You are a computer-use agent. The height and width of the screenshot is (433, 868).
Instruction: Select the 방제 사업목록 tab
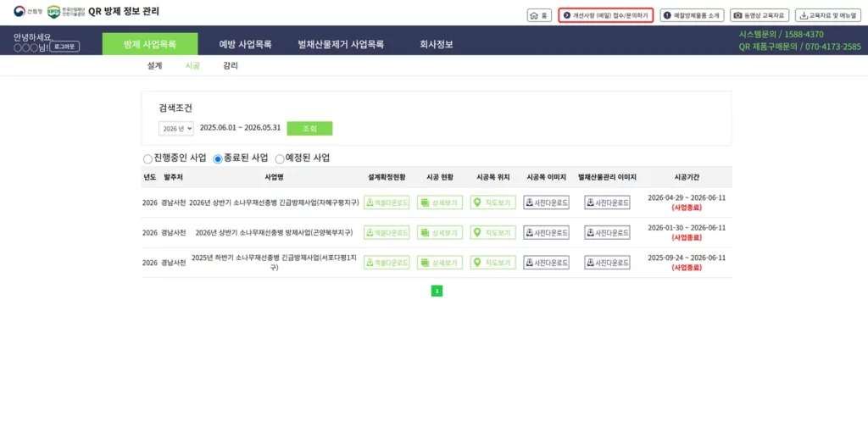150,44
